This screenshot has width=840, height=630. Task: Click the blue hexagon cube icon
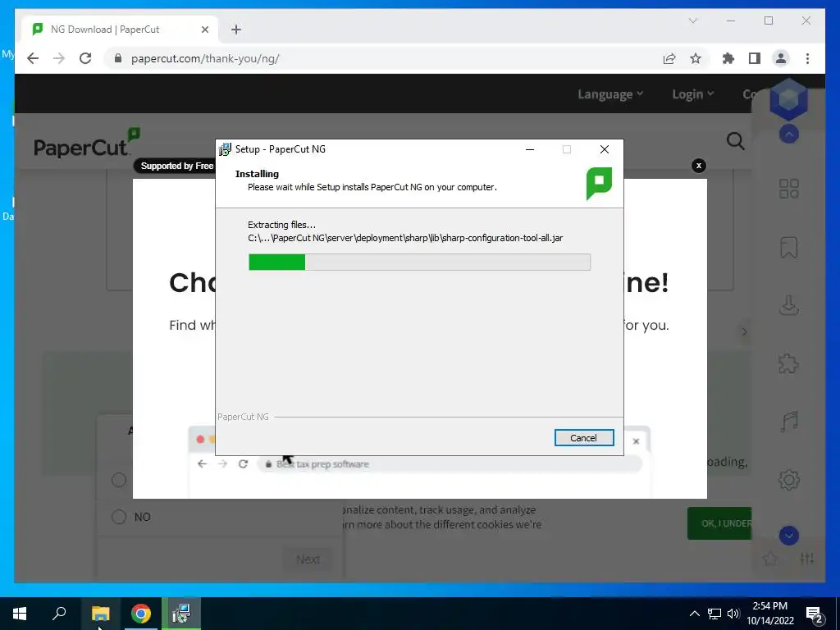point(788,99)
